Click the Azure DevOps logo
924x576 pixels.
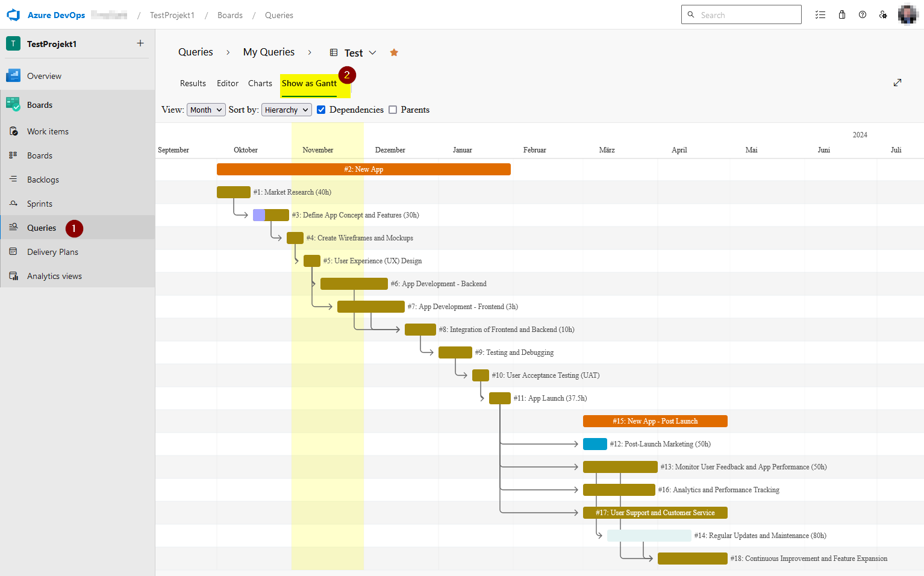pos(13,14)
